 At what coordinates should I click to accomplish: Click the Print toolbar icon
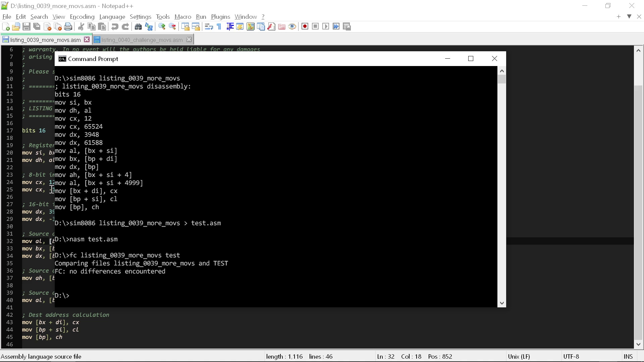tap(68, 26)
